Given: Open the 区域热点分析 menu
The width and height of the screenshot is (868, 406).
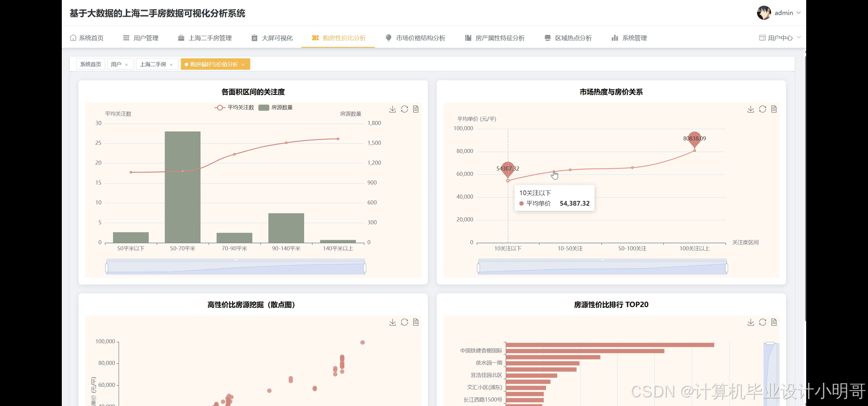Looking at the screenshot, I should [x=569, y=38].
